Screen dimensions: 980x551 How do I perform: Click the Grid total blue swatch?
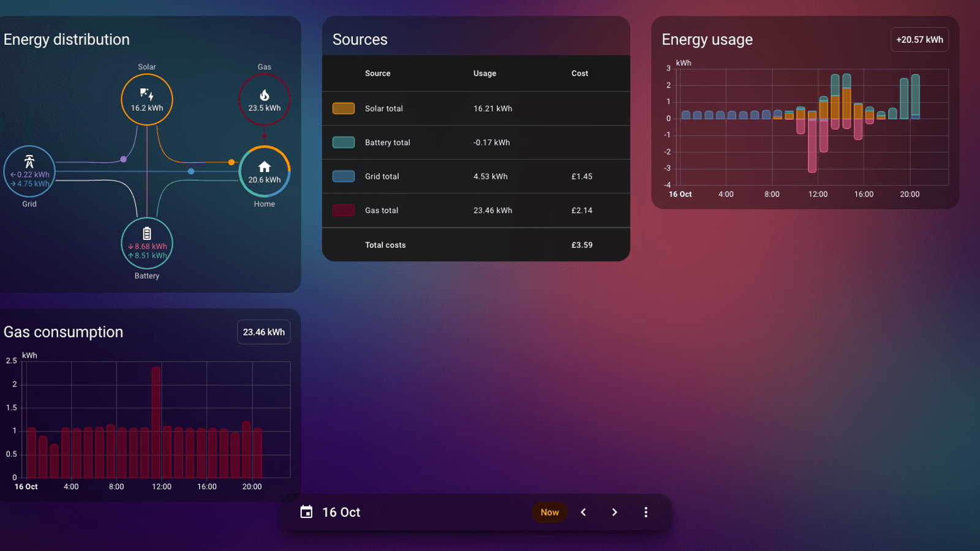tap(344, 176)
